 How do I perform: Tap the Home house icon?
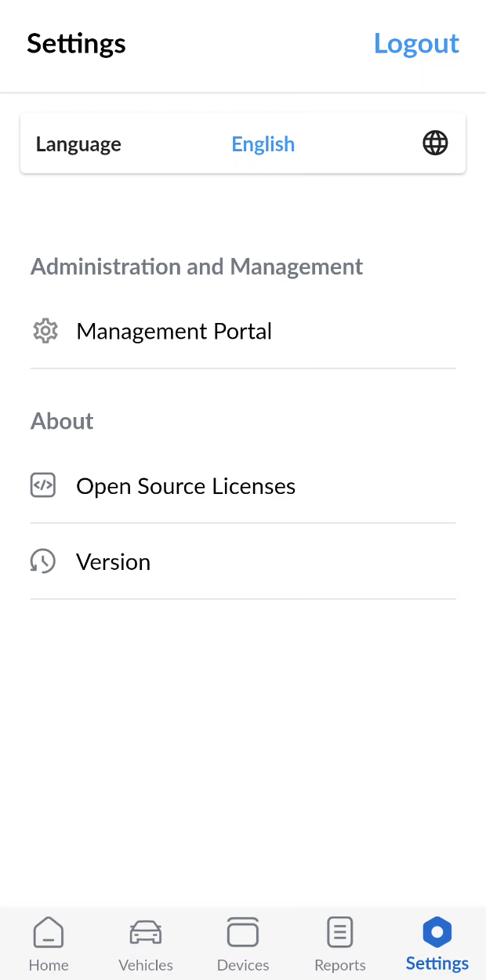[49, 933]
